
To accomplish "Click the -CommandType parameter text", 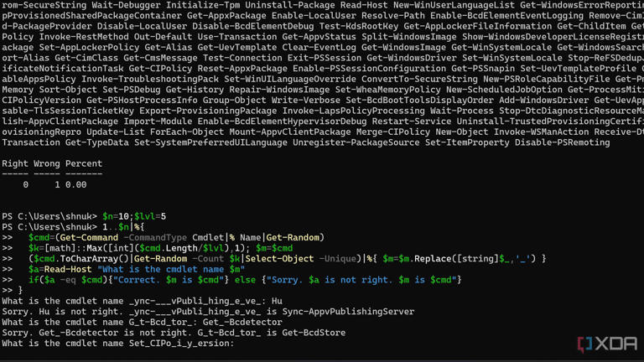I will (x=155, y=238).
